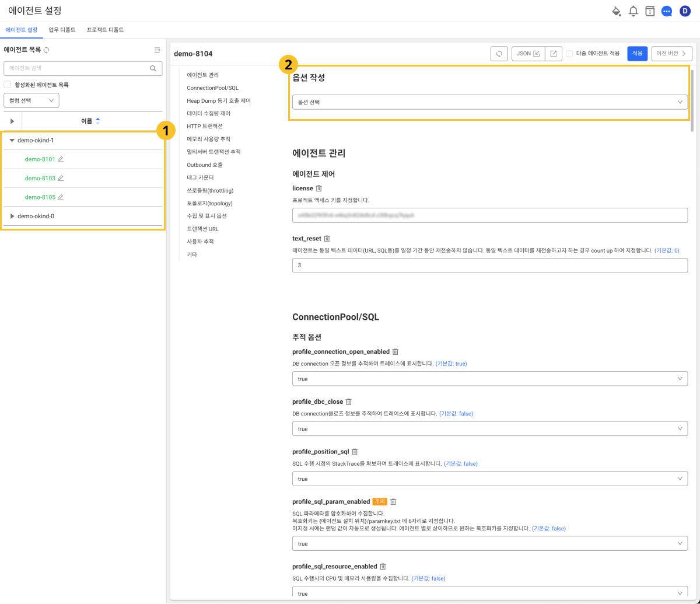The height and width of the screenshot is (604, 700).
Task: Jump to 에이전트 관리 section
Action: coord(203,75)
